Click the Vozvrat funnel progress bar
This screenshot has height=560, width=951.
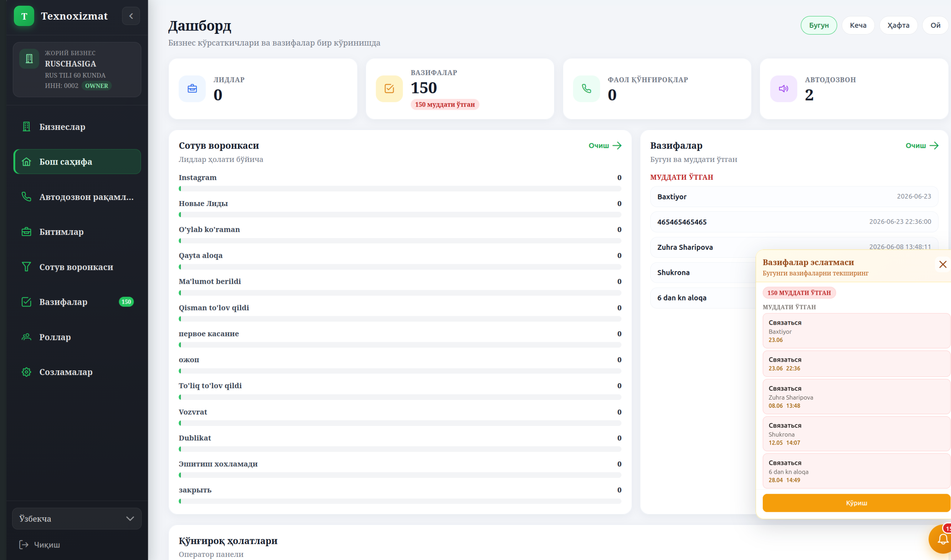(400, 423)
